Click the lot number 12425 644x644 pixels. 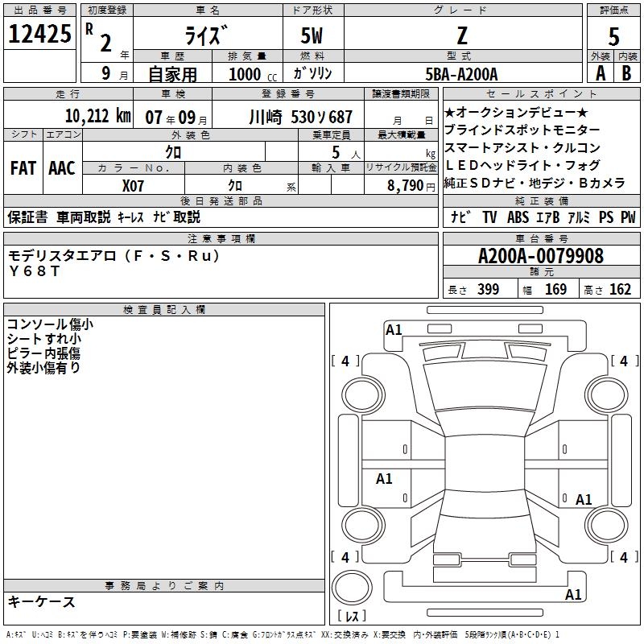(39, 34)
